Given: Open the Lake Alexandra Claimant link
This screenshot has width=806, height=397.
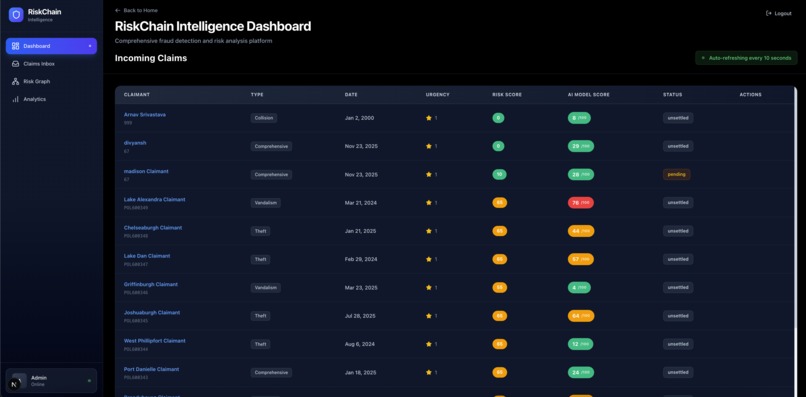Looking at the screenshot, I should pyautogui.click(x=155, y=200).
